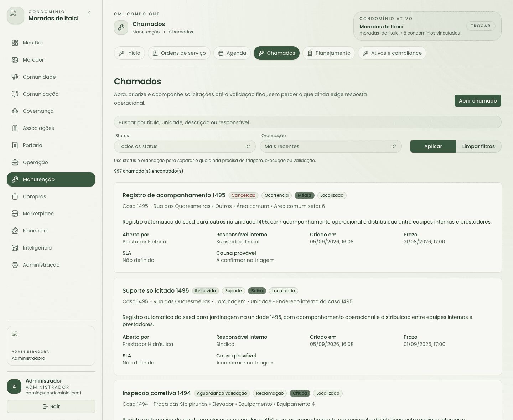Click the Financeiro icon in sidebar

(15, 231)
